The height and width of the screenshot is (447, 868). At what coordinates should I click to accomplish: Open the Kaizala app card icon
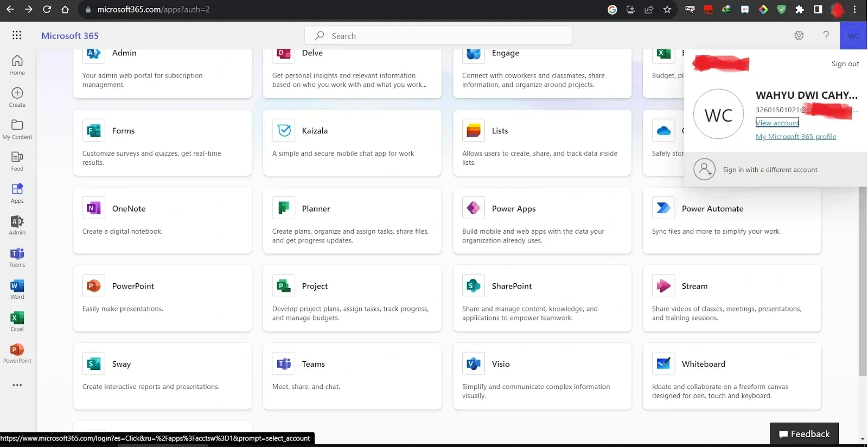pos(284,131)
